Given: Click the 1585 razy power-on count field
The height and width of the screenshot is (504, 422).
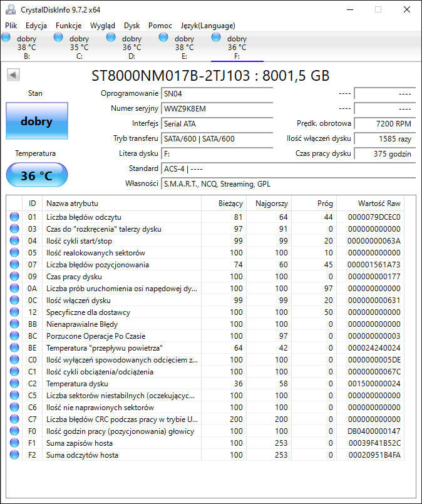Looking at the screenshot, I should 384,139.
